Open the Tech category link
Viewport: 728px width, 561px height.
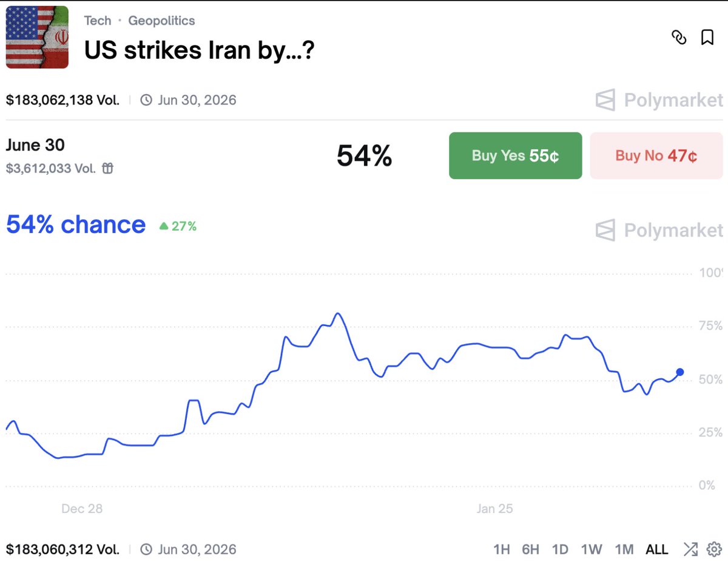click(x=98, y=21)
